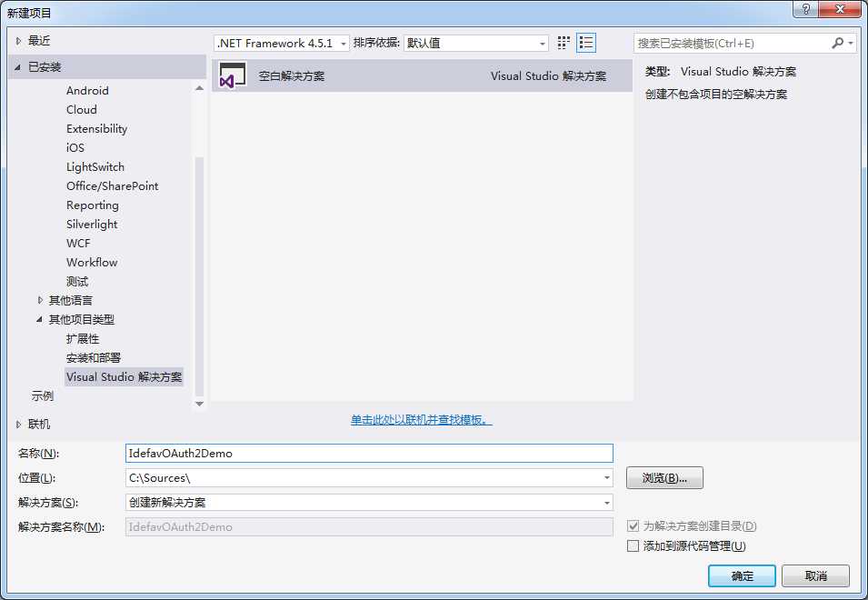Viewport: 868px width, 600px height.
Task: Select the 扩展性 category
Action: [83, 339]
